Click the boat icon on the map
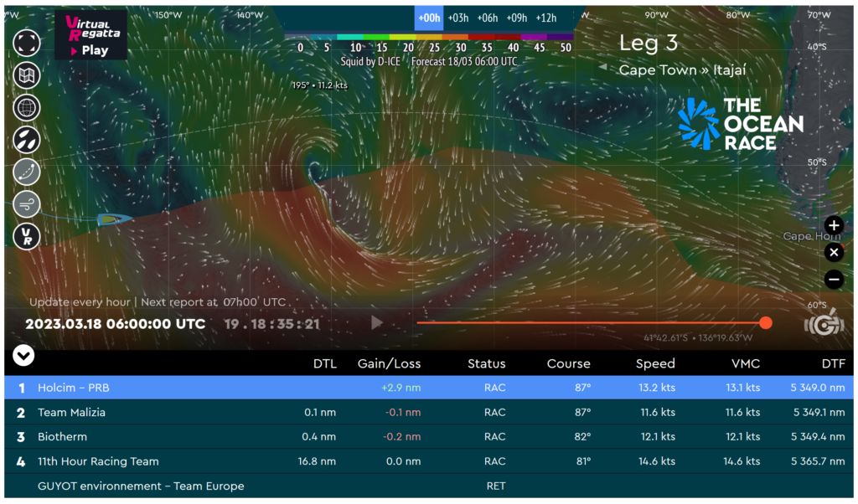Screen dimensions: 858x504 (x=114, y=219)
